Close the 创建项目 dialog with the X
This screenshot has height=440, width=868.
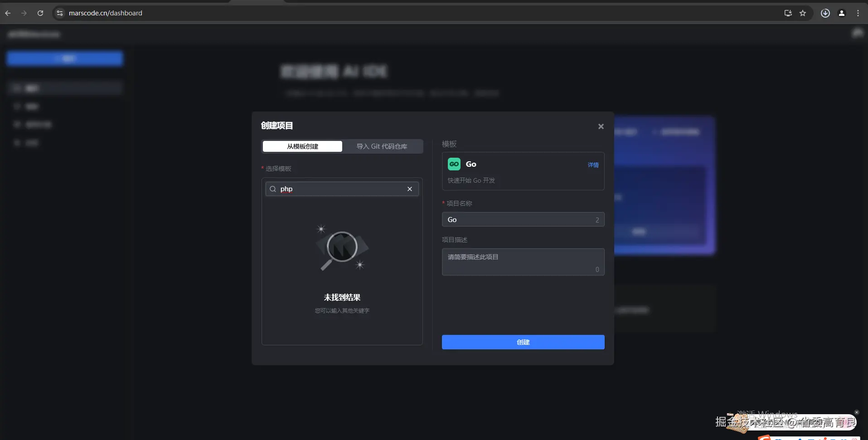coord(600,126)
